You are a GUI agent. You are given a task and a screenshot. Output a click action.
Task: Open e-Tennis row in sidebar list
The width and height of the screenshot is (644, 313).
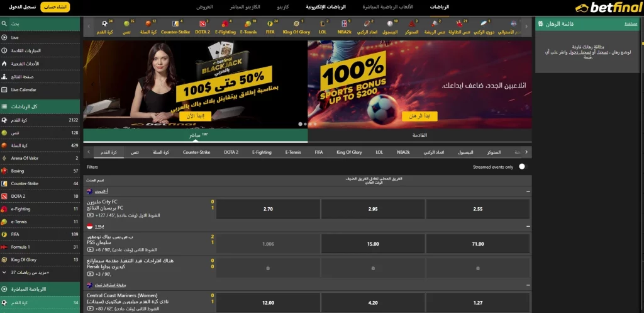(40, 222)
